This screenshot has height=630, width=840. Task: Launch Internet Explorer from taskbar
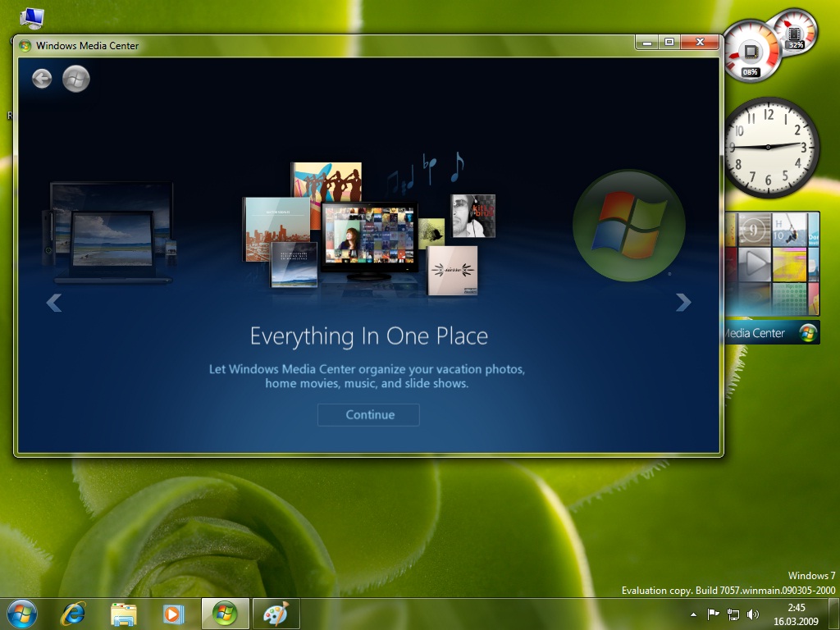coord(73,614)
